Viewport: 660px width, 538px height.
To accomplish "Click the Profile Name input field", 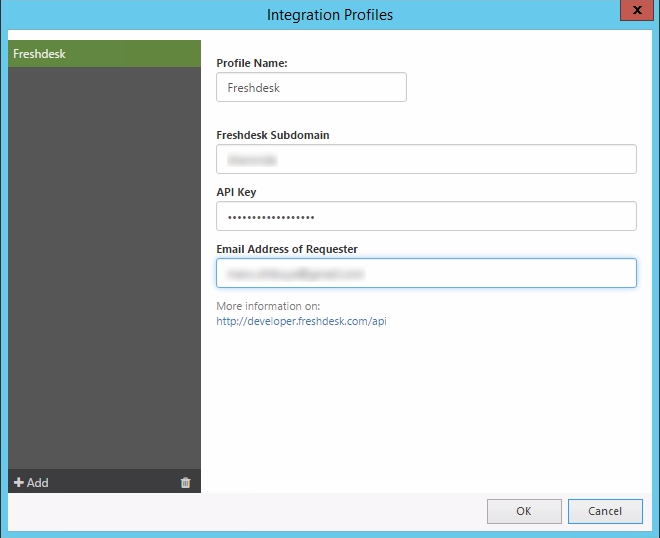I will (x=311, y=87).
